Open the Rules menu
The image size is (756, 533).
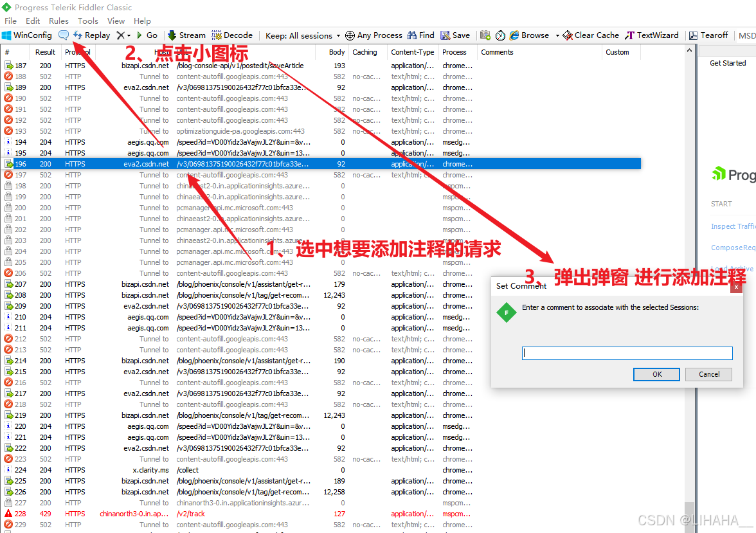click(x=59, y=21)
